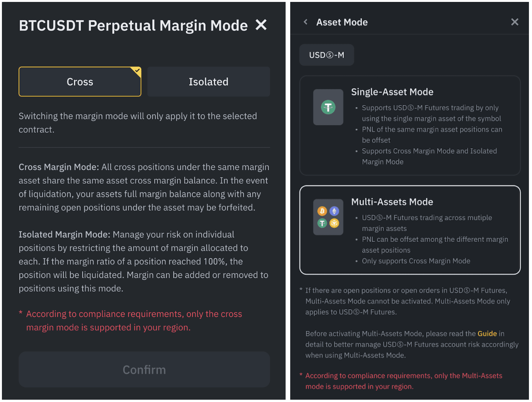Open the yellow Guide link

(487, 334)
